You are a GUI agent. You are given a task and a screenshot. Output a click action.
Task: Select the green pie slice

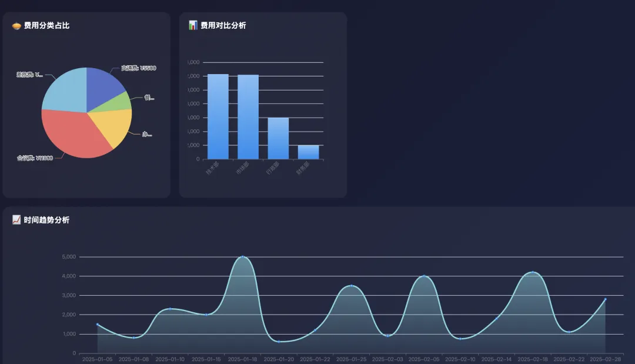(x=118, y=103)
